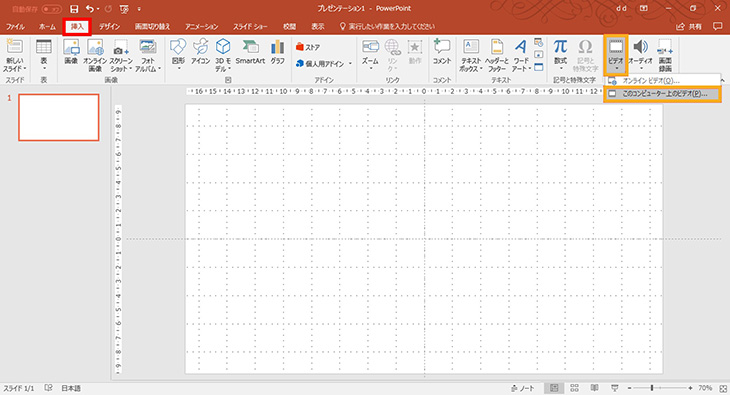Image resolution: width=730 pixels, height=395 pixels.
Task: Switch to the デザイン (Design) tab
Action: (109, 27)
